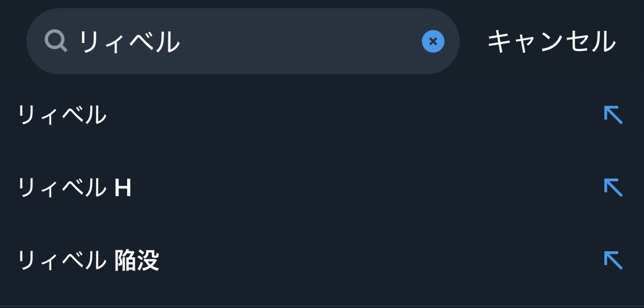Click the bold H in the second suggestion
This screenshot has height=308, width=644.
[123, 188]
